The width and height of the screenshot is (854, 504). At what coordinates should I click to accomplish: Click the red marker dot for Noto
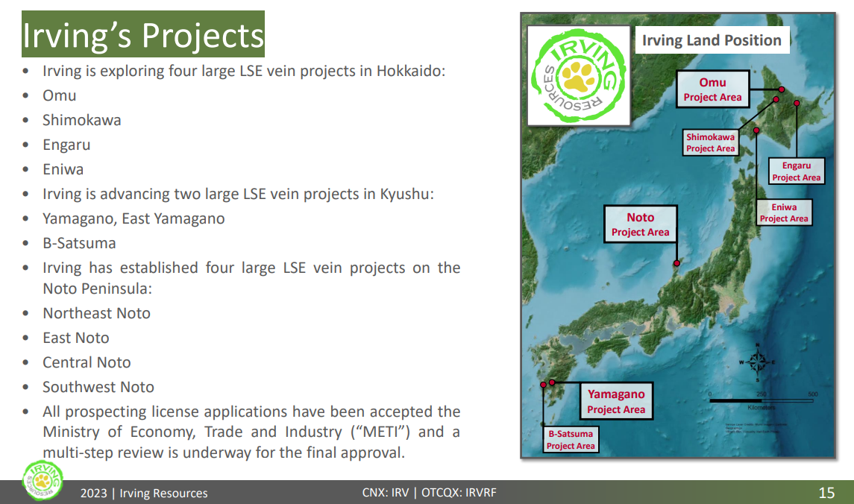[x=676, y=263]
